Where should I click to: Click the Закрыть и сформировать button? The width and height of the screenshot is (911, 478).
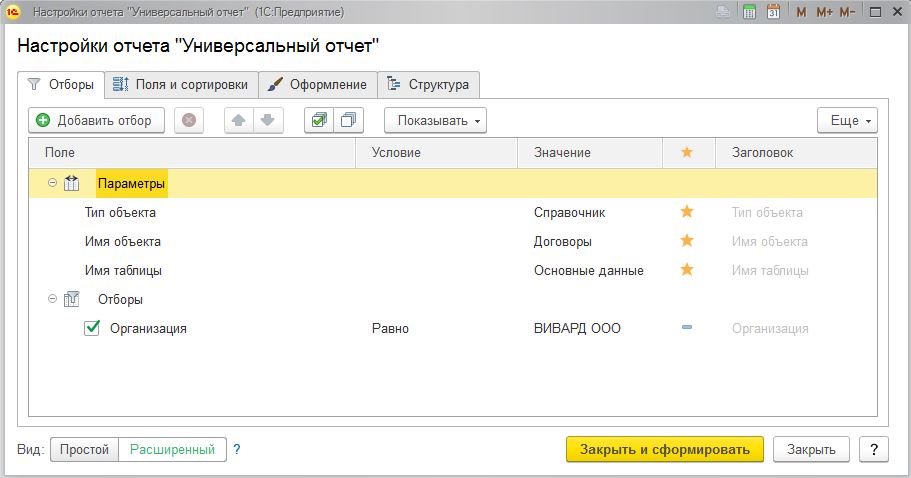(665, 450)
